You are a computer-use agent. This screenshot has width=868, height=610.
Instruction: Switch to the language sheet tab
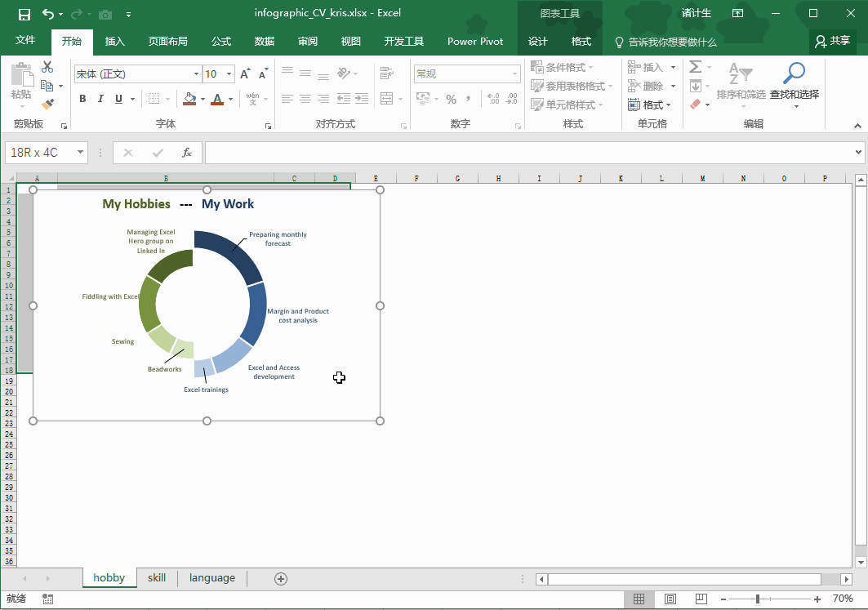tap(212, 578)
